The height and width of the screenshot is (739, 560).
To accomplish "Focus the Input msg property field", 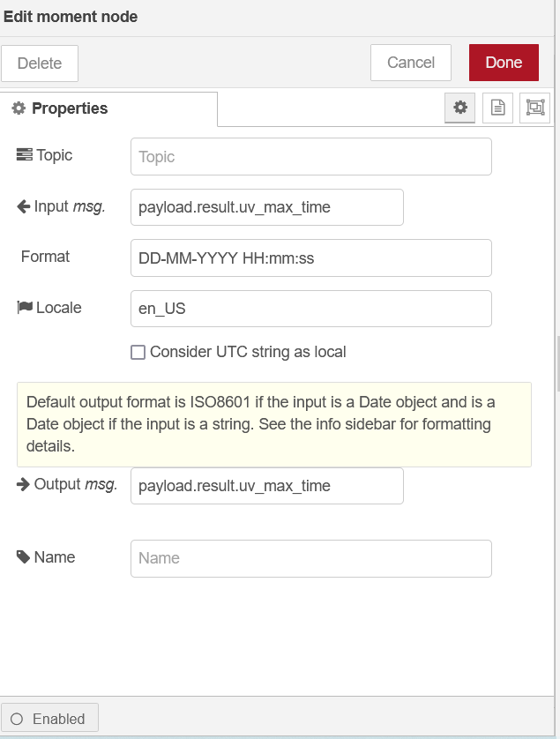I will coord(266,207).
